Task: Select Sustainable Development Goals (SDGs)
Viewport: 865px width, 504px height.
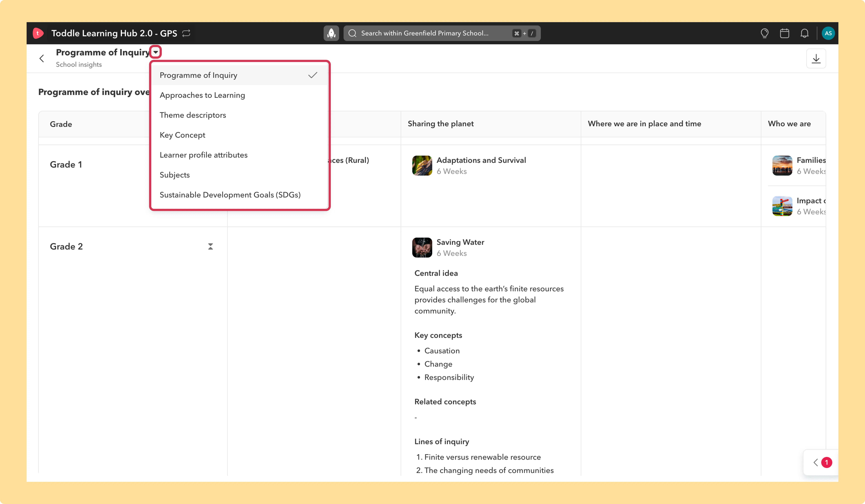Action: [x=240, y=195]
